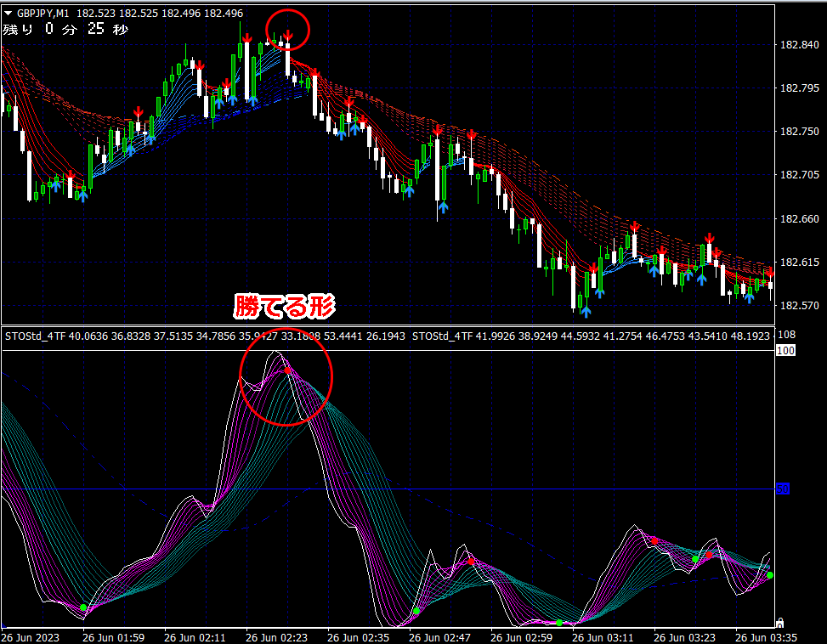This screenshot has height=644, width=827.
Task: Select the red text label 勝てる形
Action: pyautogui.click(x=285, y=306)
